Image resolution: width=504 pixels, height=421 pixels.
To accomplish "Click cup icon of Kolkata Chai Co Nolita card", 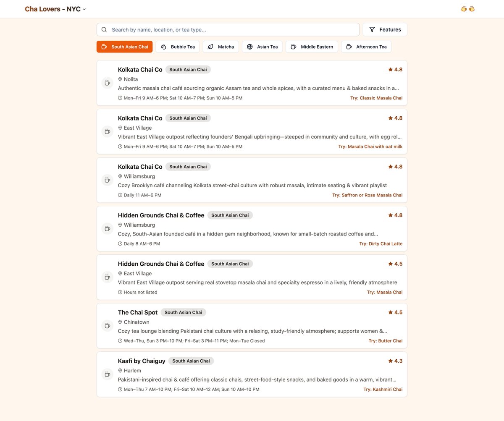I will click(108, 83).
